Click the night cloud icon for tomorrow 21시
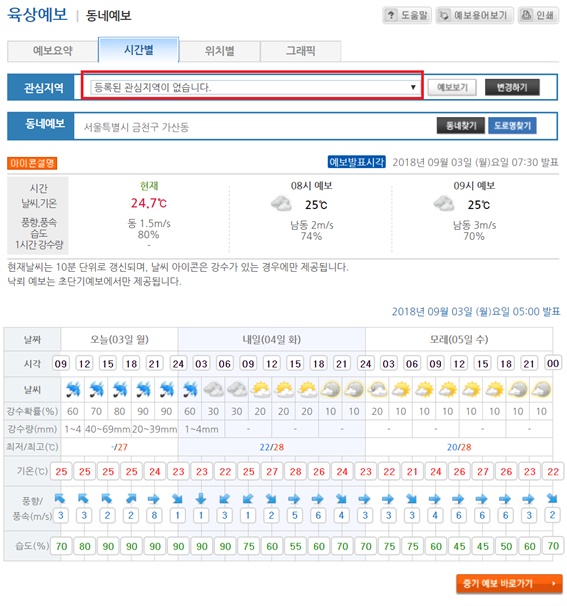Viewport: 567px width, 606px height. (354, 390)
